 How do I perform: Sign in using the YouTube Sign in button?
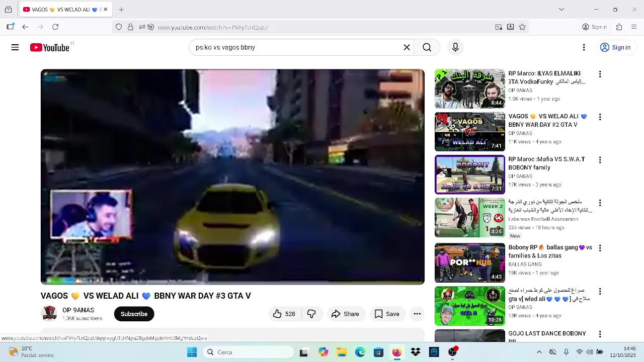pyautogui.click(x=615, y=47)
